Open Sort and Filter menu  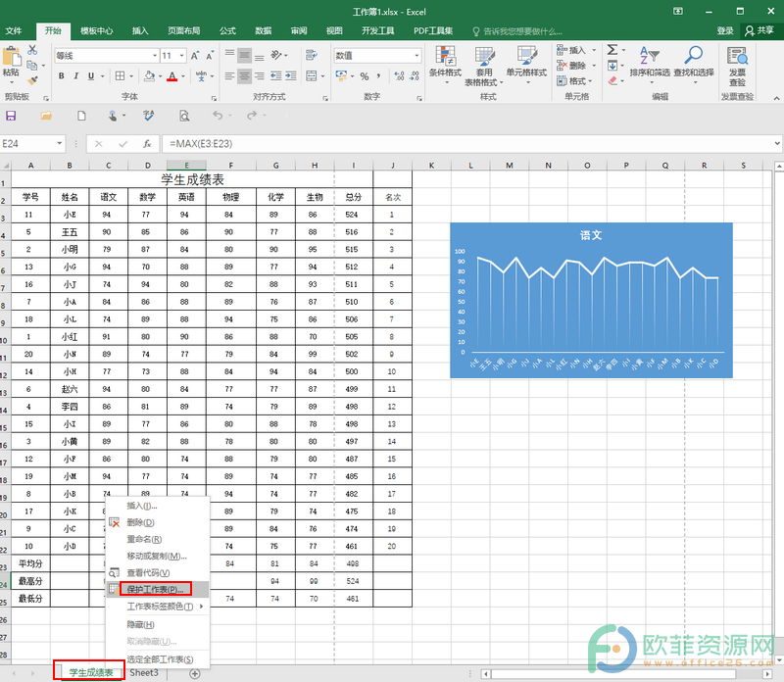650,65
